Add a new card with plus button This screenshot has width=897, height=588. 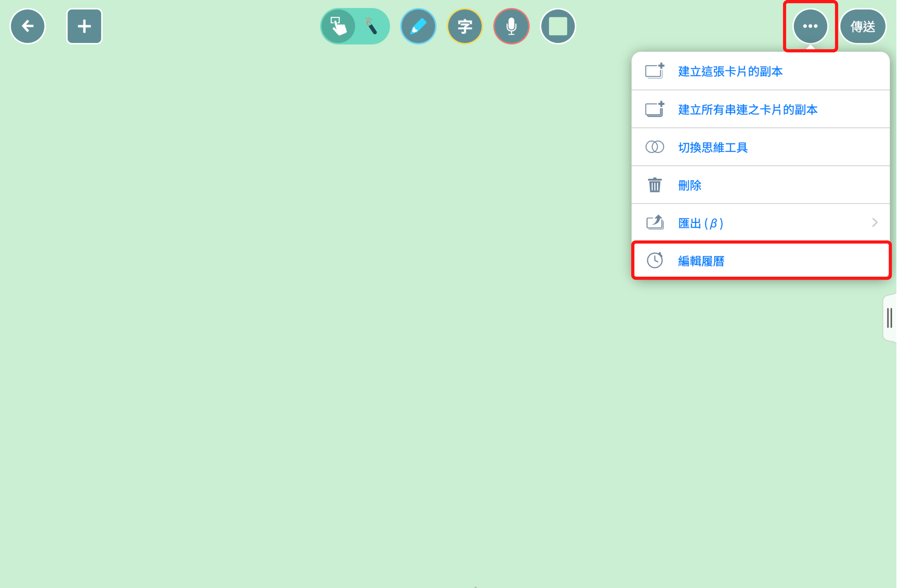tap(84, 26)
